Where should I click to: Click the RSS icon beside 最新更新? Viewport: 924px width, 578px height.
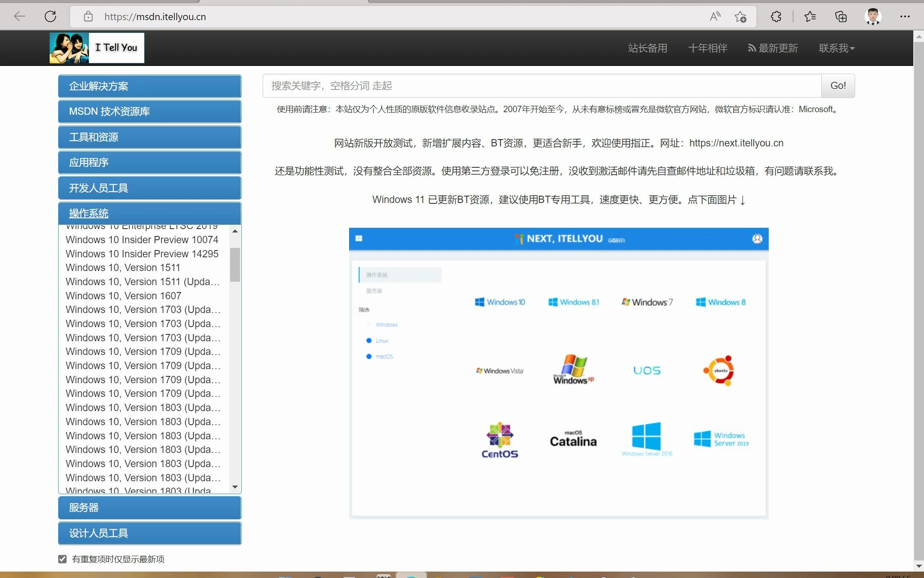pos(752,48)
